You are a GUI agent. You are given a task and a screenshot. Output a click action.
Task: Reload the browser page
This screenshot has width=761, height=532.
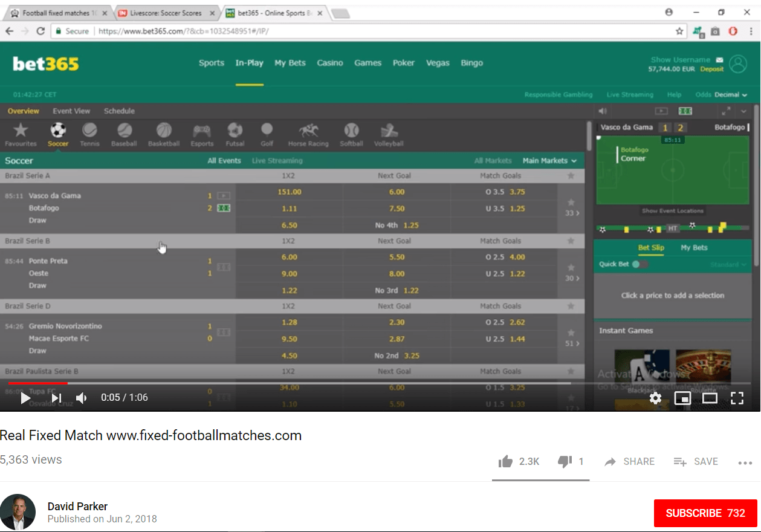point(41,31)
